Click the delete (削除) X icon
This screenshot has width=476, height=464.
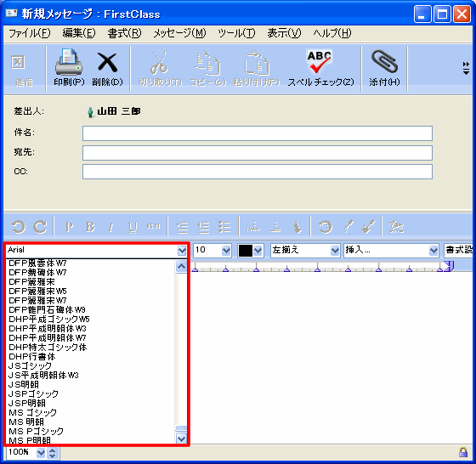107,63
